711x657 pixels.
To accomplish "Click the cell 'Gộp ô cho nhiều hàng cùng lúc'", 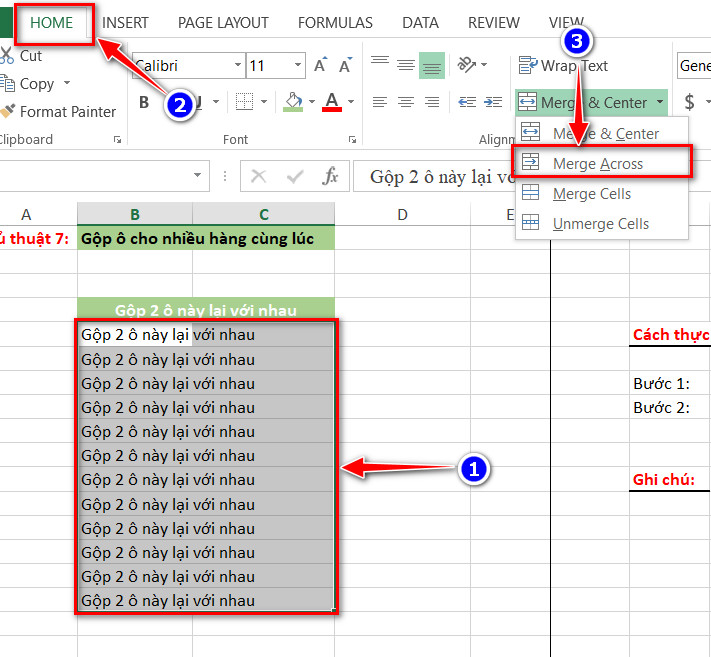I will point(206,238).
